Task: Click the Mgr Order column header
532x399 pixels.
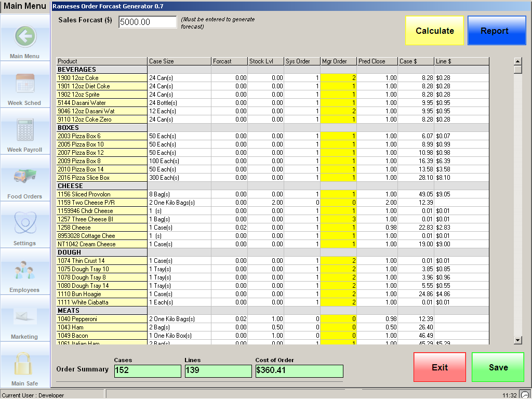Action: click(338, 61)
